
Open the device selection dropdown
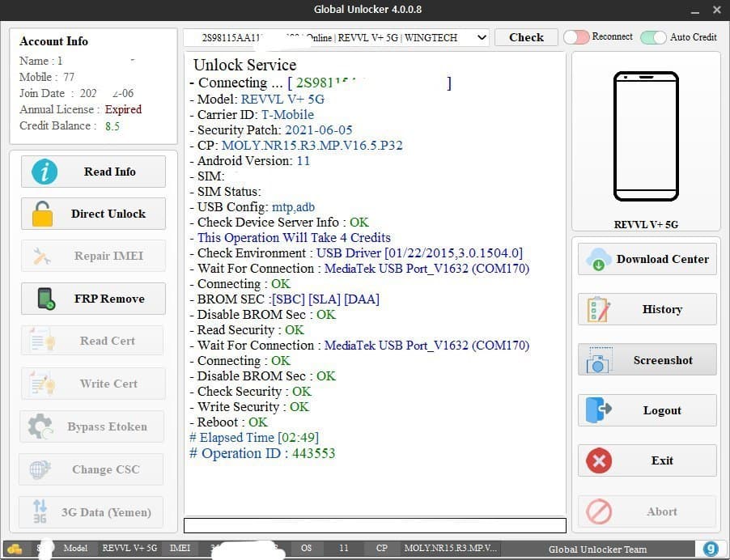pyautogui.click(x=482, y=38)
